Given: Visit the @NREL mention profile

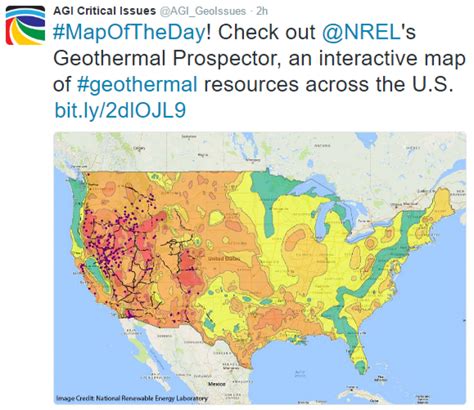Looking at the screenshot, I should click(x=361, y=32).
